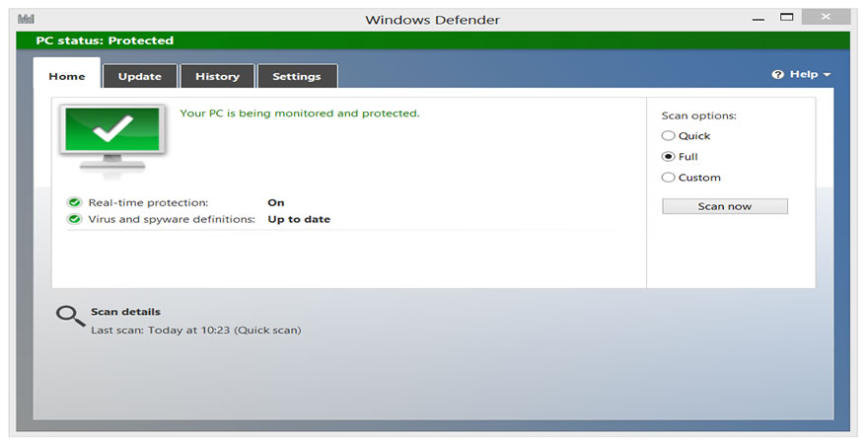Click the 'Real-time protection:' label
This screenshot has width=868, height=447.
click(148, 202)
